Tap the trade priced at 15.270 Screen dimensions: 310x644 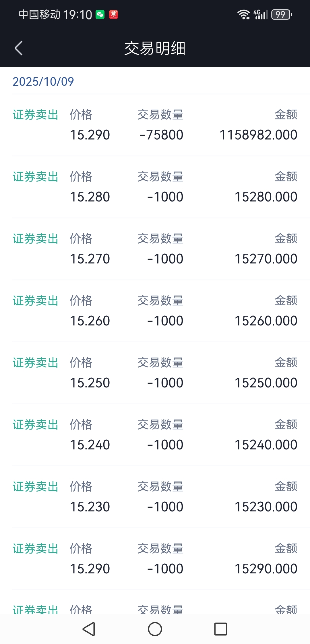(x=155, y=249)
